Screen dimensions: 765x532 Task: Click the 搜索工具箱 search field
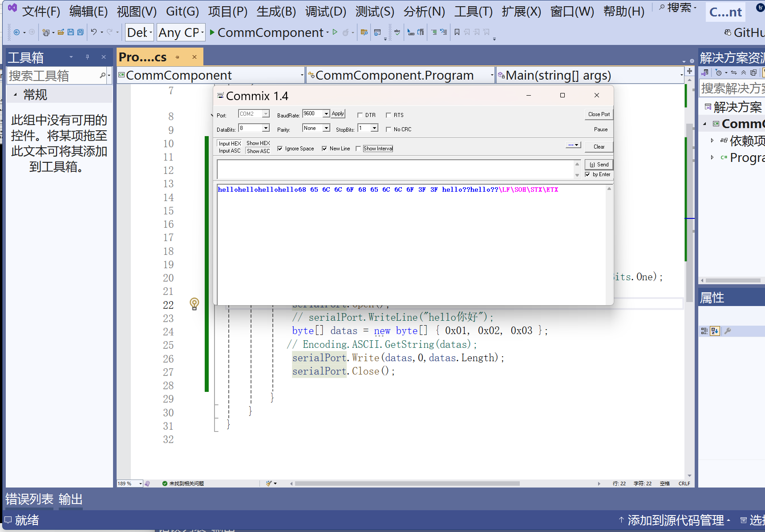tap(53, 76)
